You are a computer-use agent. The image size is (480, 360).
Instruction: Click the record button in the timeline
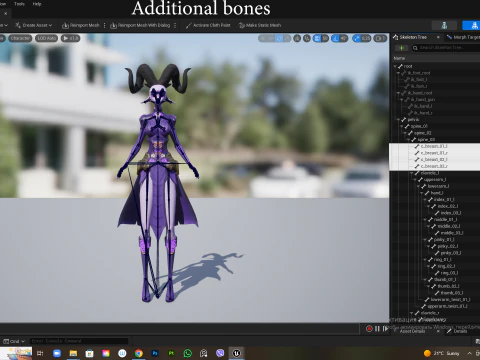369,329
